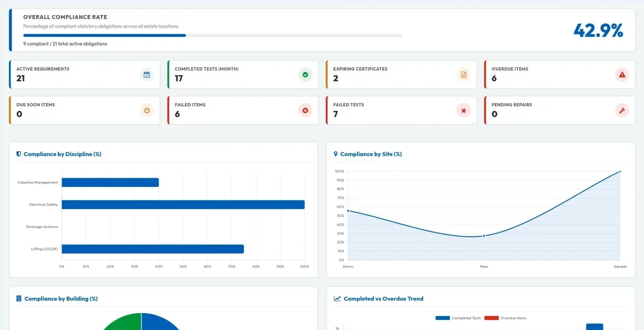Click the Drainage Systems axis label

[42, 227]
